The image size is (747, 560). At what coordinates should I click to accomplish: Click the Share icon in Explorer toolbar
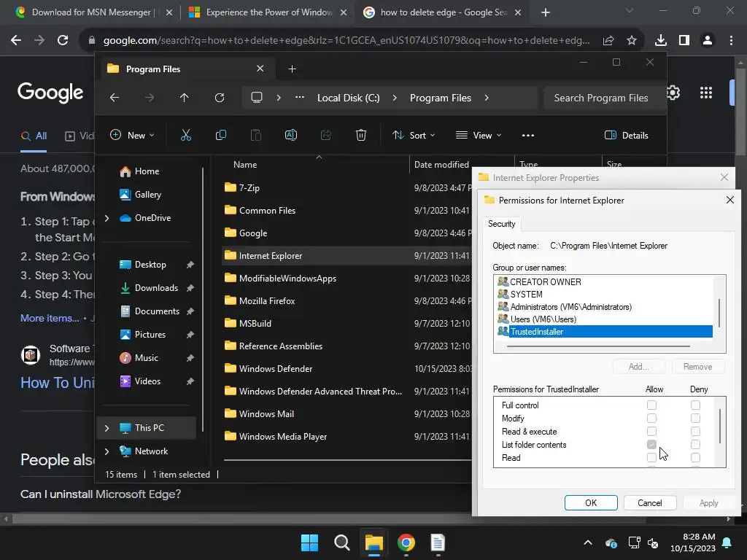326,135
